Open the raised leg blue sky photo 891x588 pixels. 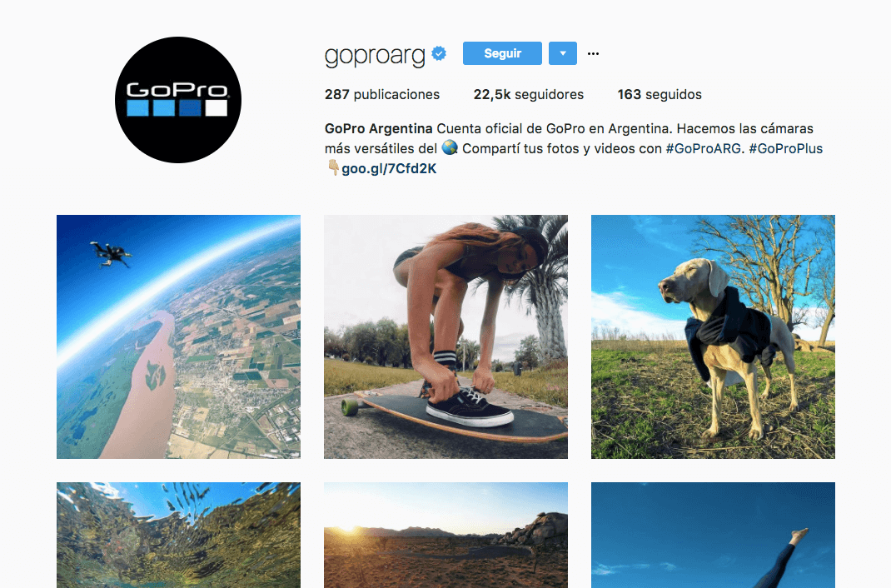(x=713, y=536)
